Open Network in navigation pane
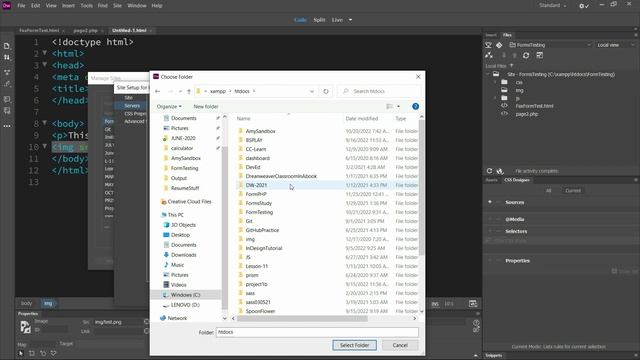 tap(177, 318)
